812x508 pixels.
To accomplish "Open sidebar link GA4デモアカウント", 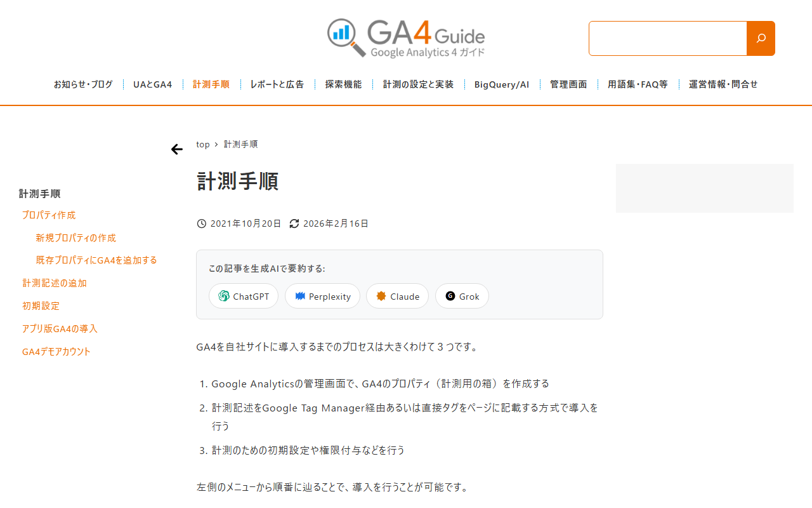I will click(56, 352).
